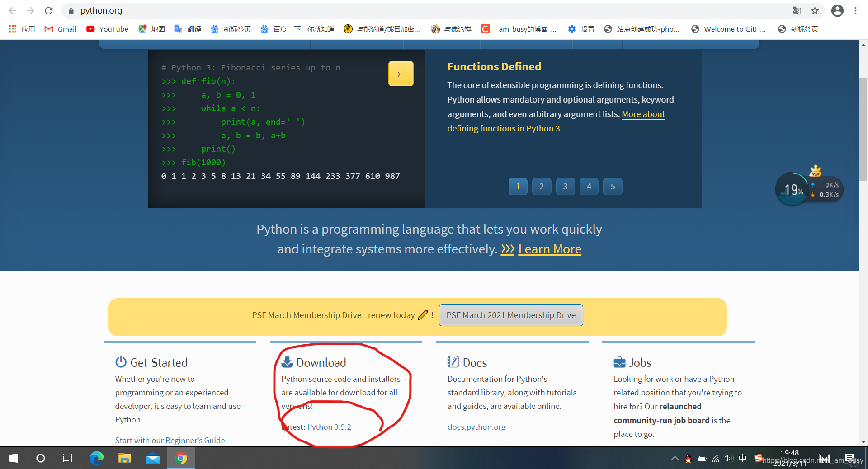The image size is (868, 469).
Task: Click the browser forward arrow
Action: [31, 10]
